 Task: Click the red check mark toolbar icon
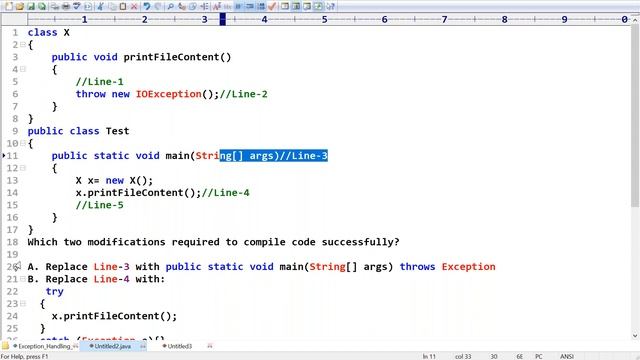[x=272, y=7]
